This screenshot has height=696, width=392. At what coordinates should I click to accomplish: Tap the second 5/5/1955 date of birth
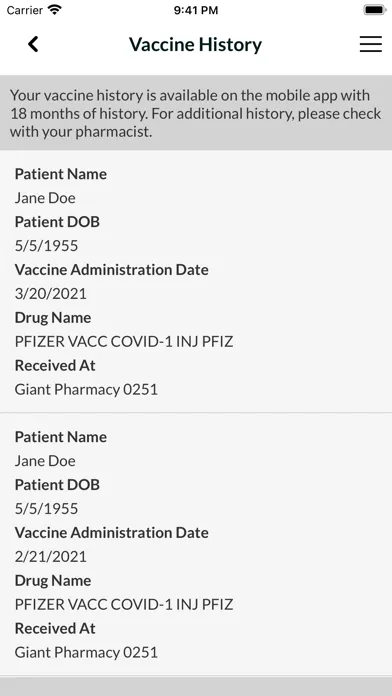point(46,509)
